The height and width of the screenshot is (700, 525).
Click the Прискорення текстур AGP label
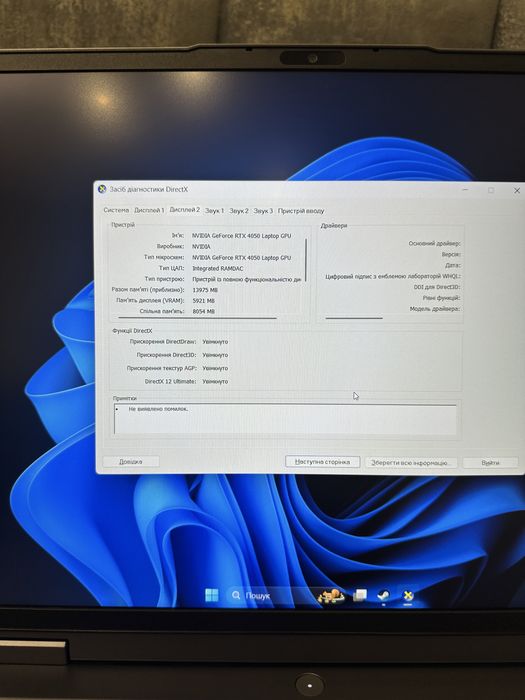tap(161, 368)
